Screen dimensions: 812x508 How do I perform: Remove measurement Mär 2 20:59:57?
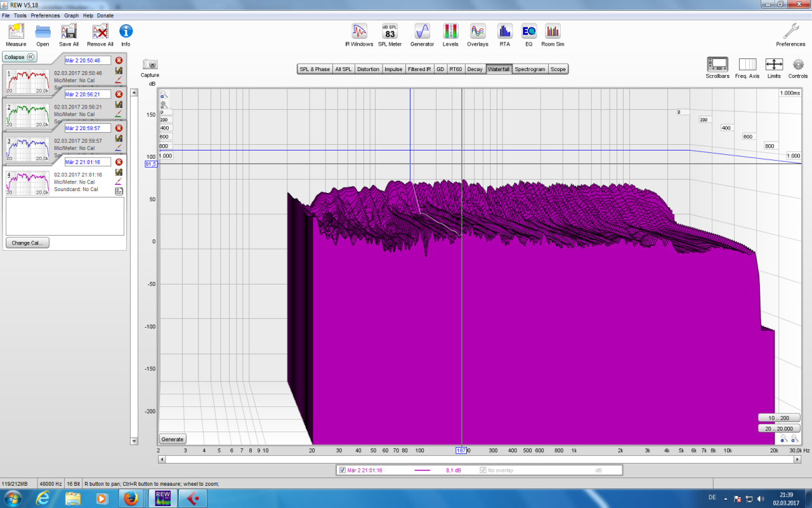click(x=119, y=128)
